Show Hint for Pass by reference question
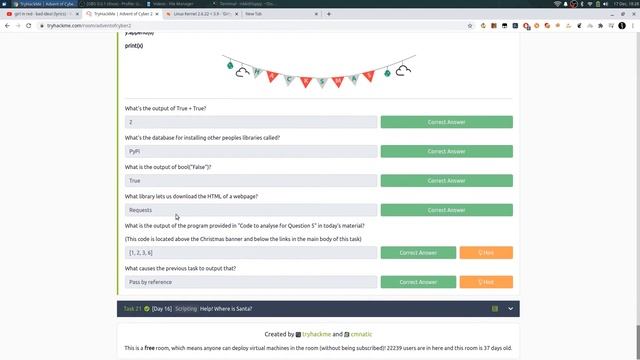 click(486, 282)
